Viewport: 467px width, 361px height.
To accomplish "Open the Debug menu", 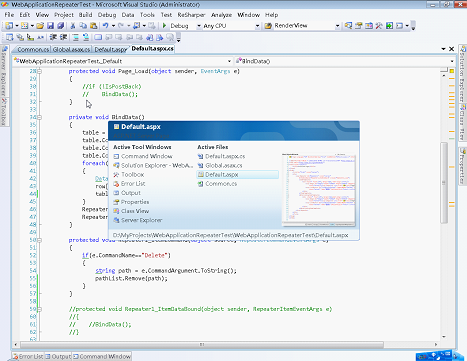I will [107, 15].
